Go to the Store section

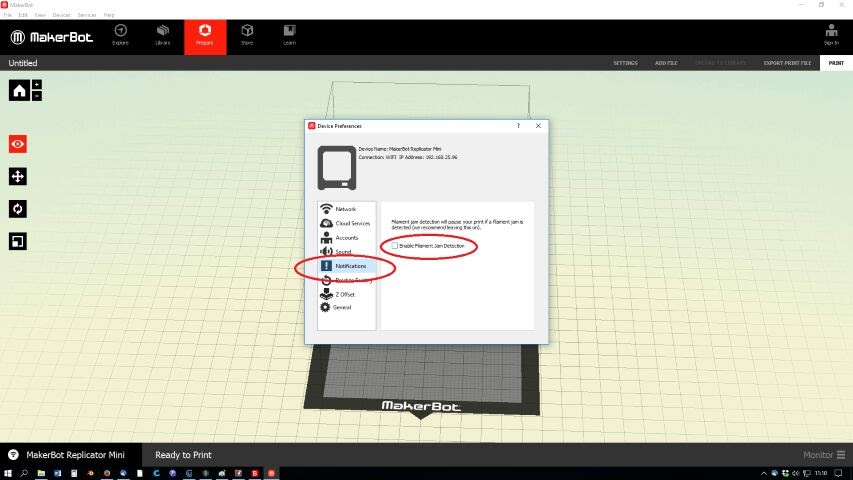tap(247, 35)
